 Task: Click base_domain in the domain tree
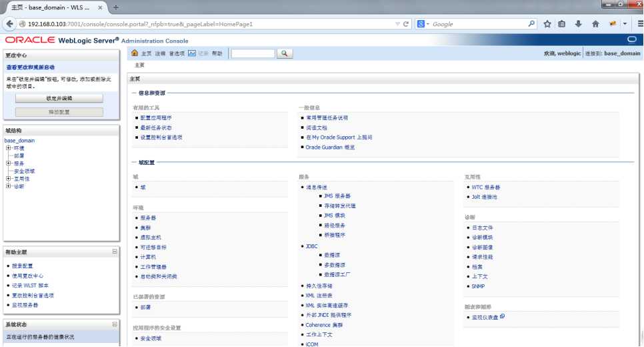click(20, 140)
